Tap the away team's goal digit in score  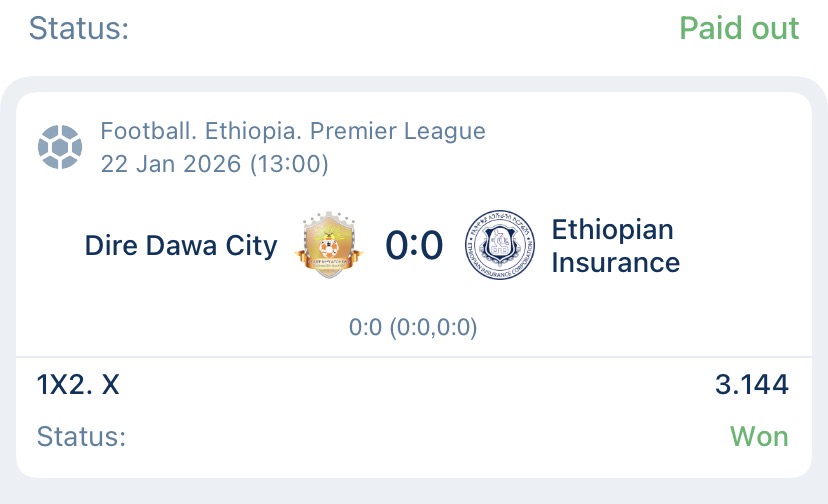[430, 245]
